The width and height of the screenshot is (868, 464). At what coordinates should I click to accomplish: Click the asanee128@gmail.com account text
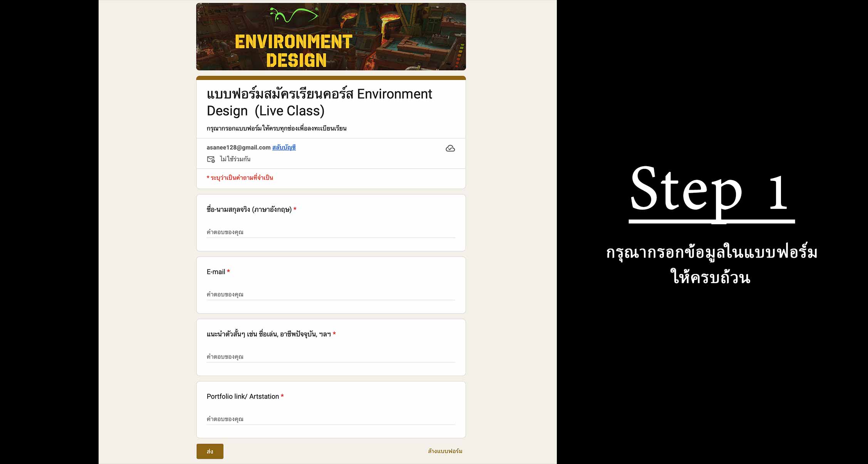pos(238,147)
